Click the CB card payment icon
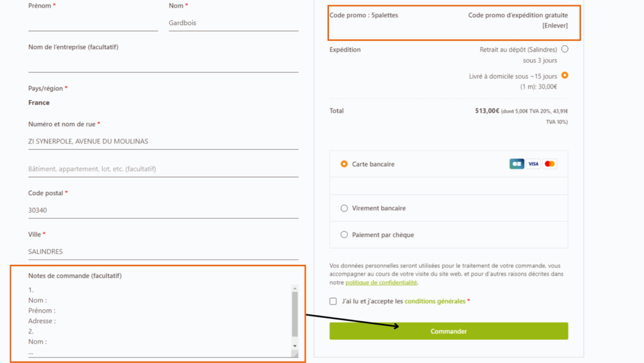The image size is (644, 363). [516, 163]
